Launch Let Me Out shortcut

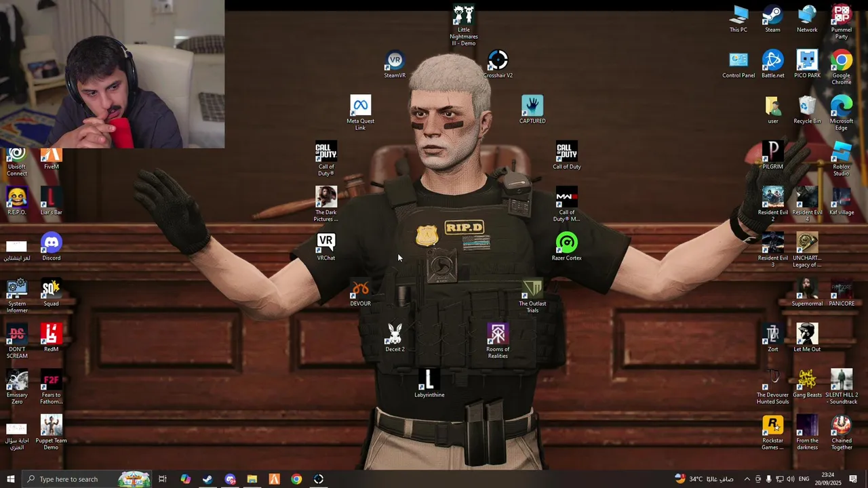pyautogui.click(x=807, y=338)
